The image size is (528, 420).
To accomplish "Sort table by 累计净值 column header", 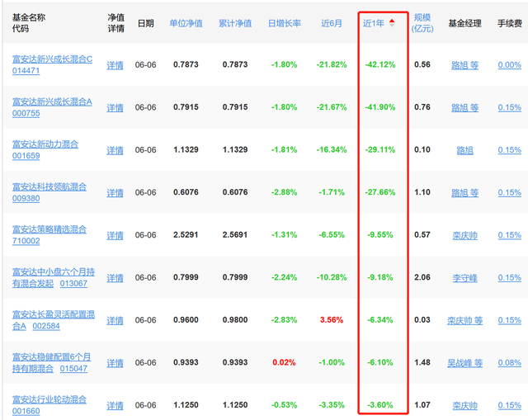I will tap(235, 23).
